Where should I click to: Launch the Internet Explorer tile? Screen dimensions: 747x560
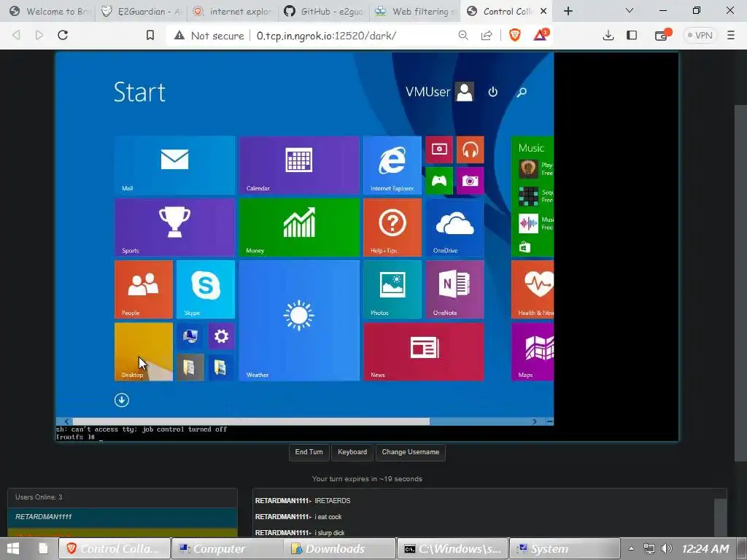pos(392,166)
